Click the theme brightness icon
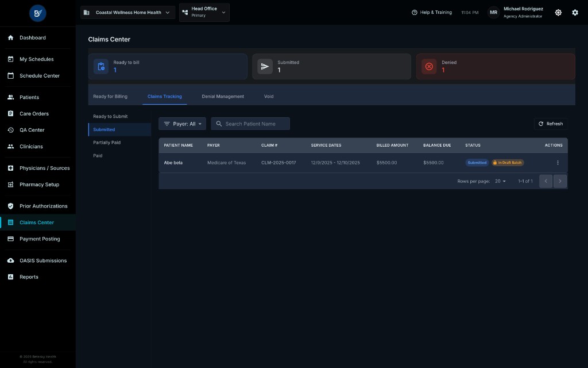 [558, 13]
